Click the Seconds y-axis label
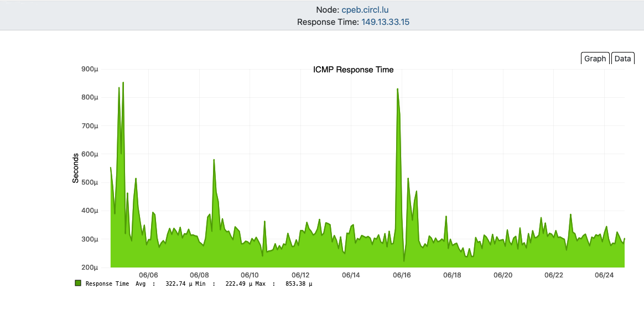Screen dimensions: 644x315 pos(76,168)
